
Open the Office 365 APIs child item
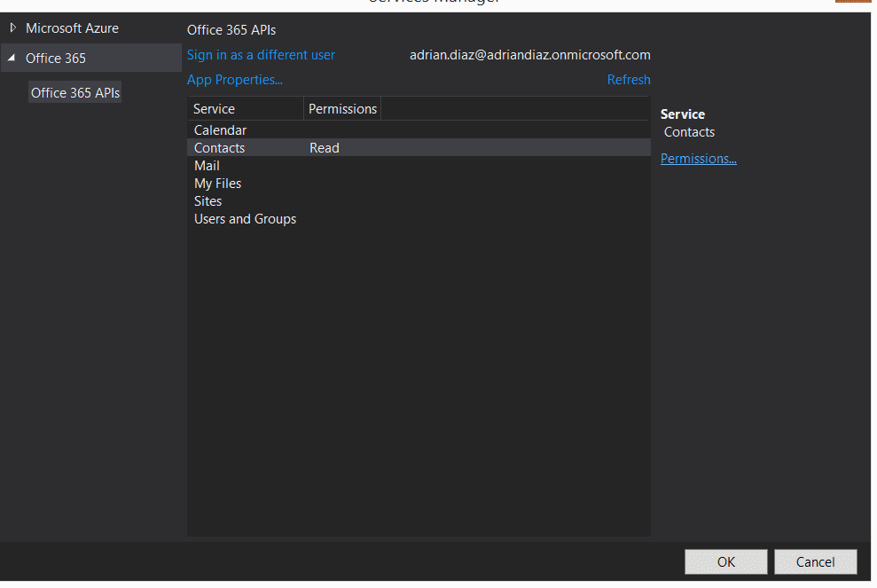tap(75, 92)
